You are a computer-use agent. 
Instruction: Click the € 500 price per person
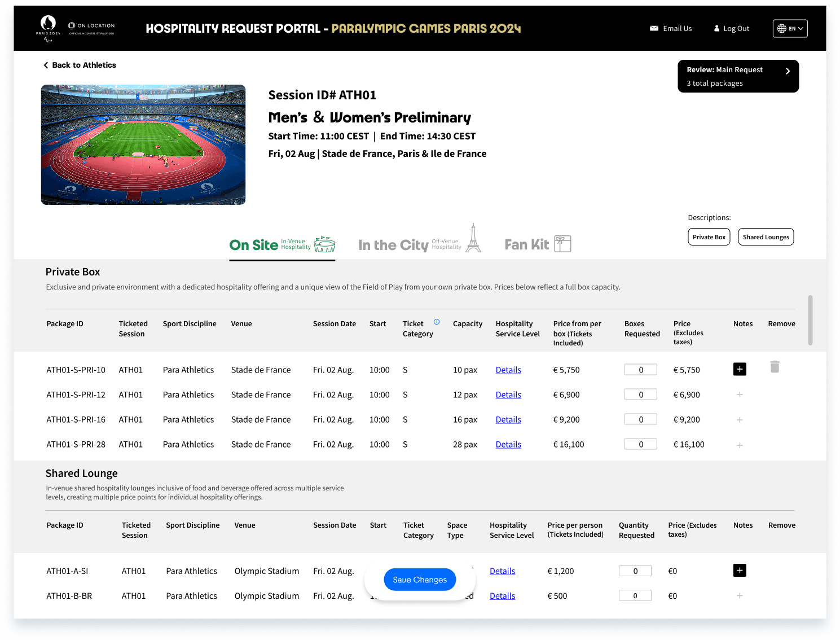(x=557, y=596)
